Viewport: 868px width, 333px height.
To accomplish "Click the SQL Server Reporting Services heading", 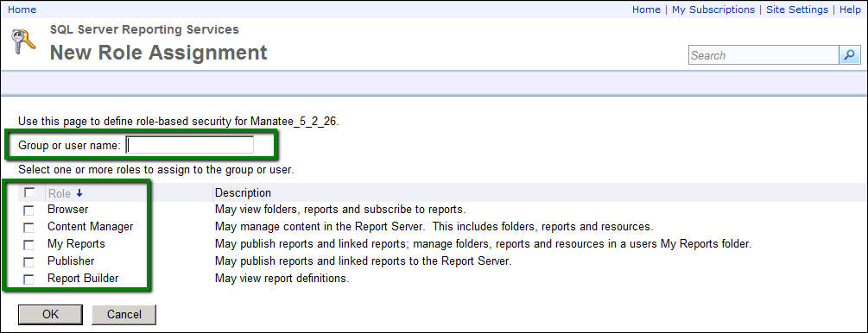I will pyautogui.click(x=144, y=30).
